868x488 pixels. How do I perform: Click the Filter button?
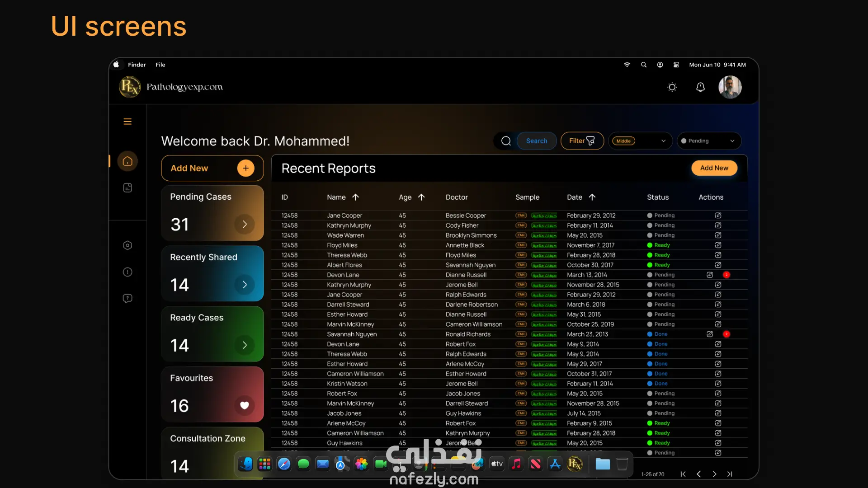coord(582,141)
